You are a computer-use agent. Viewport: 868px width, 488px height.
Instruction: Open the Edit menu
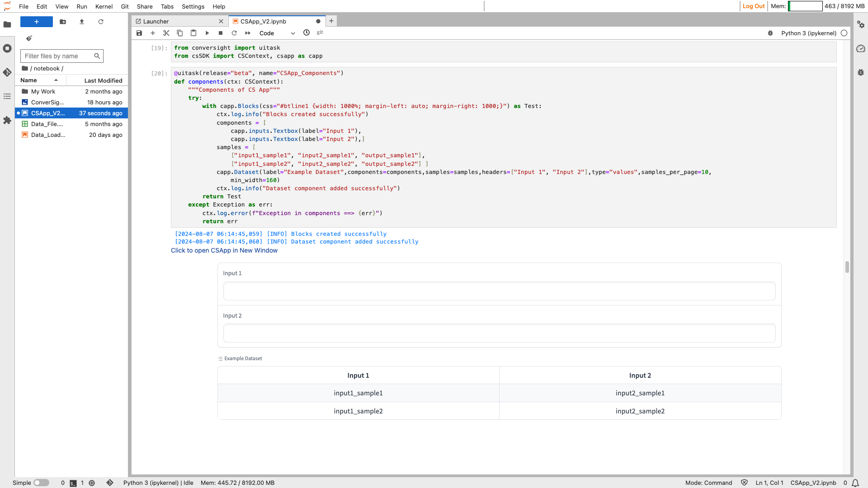click(x=42, y=6)
